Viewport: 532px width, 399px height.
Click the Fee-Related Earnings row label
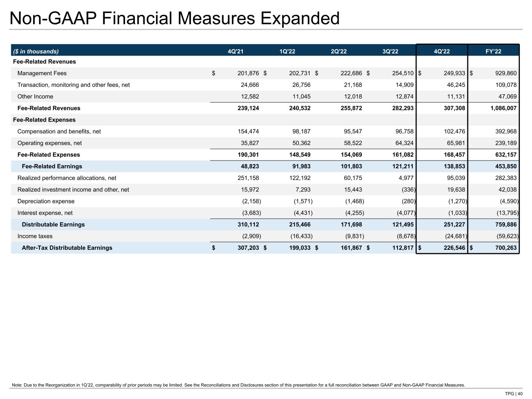coord(52,166)
